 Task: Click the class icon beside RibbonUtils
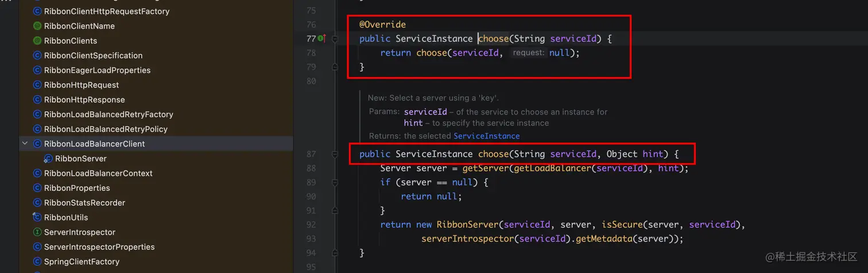[x=37, y=217]
